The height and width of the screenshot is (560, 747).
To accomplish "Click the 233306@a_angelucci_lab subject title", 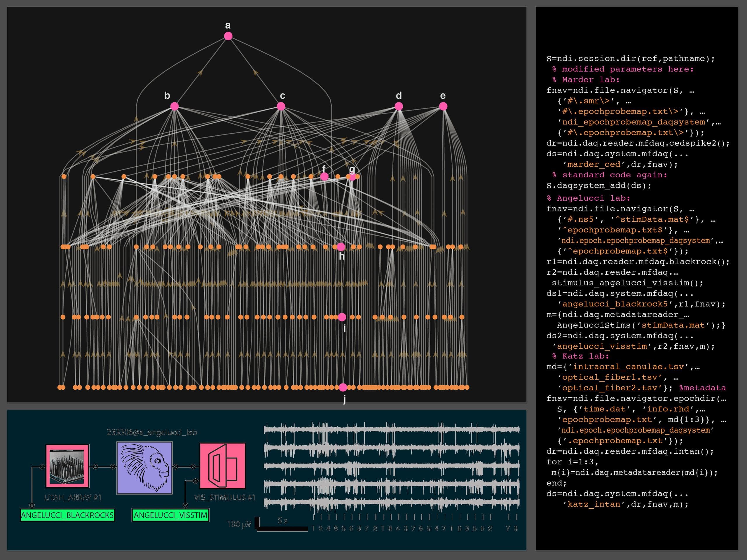I will 152,432.
